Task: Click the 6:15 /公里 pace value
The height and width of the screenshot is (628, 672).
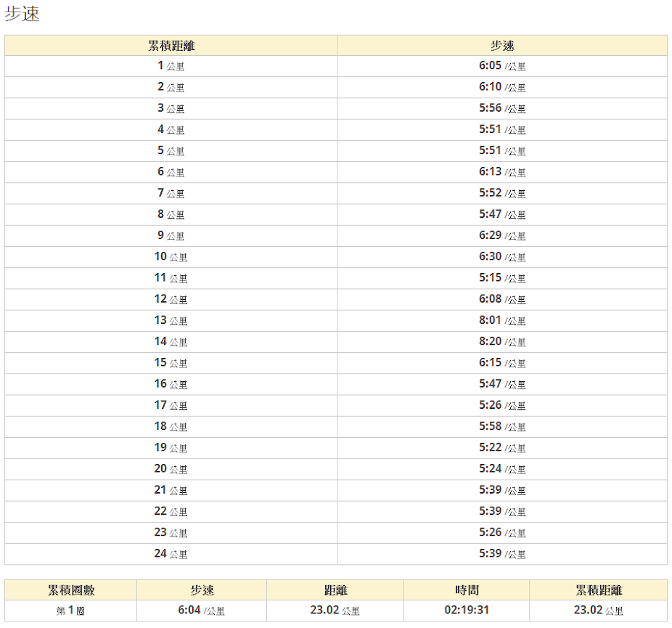Action: coord(502,363)
